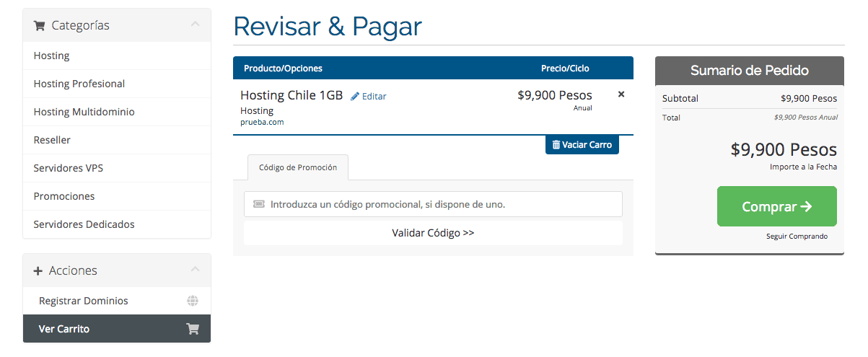Screen dimensions: 868x357
Task: Click Validar Código button
Action: coord(433,233)
